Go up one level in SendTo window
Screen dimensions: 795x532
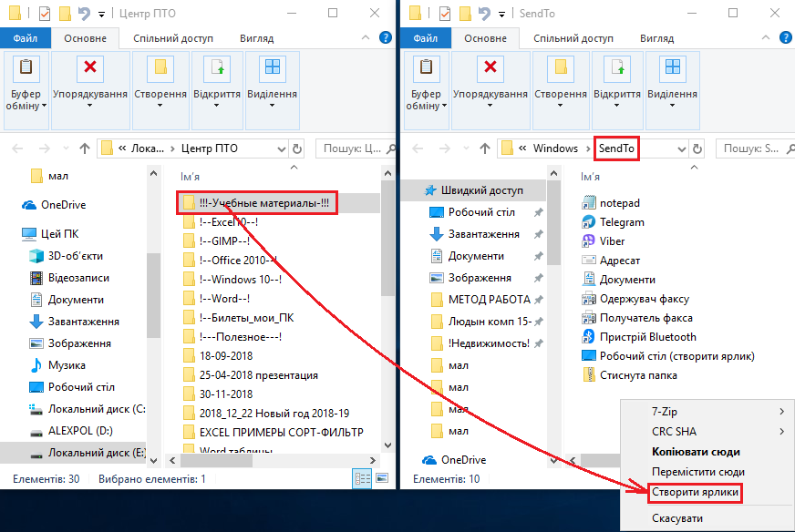(485, 148)
